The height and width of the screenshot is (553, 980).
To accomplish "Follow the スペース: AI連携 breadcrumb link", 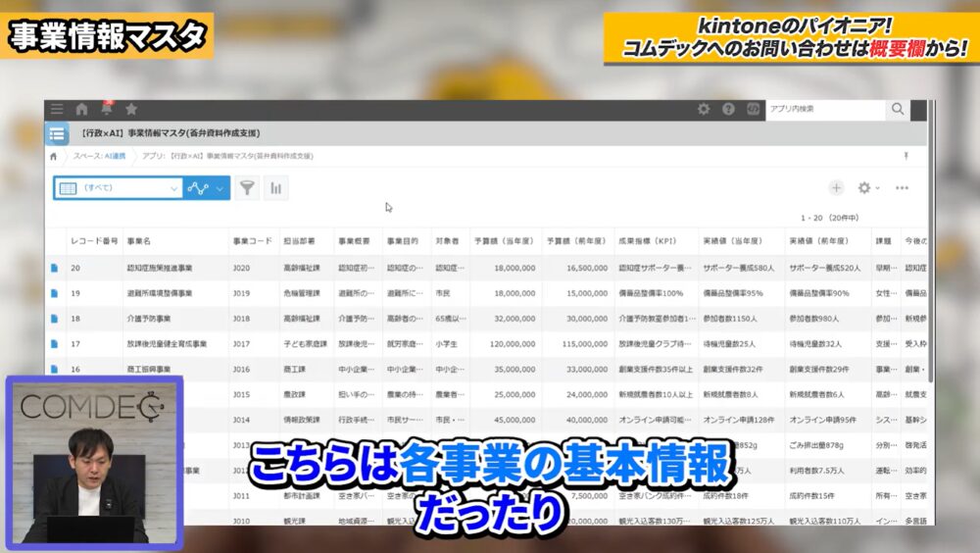I will 98,156.
